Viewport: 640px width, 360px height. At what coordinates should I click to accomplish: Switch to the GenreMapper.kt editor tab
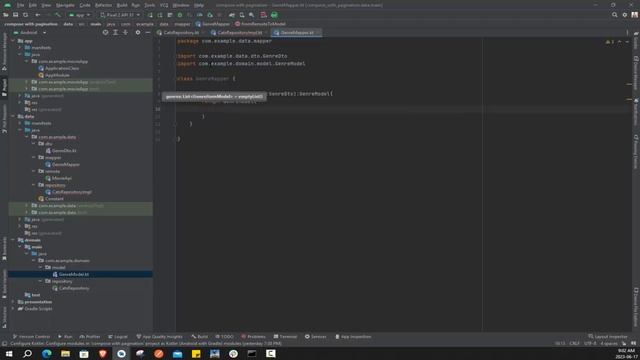[297, 33]
